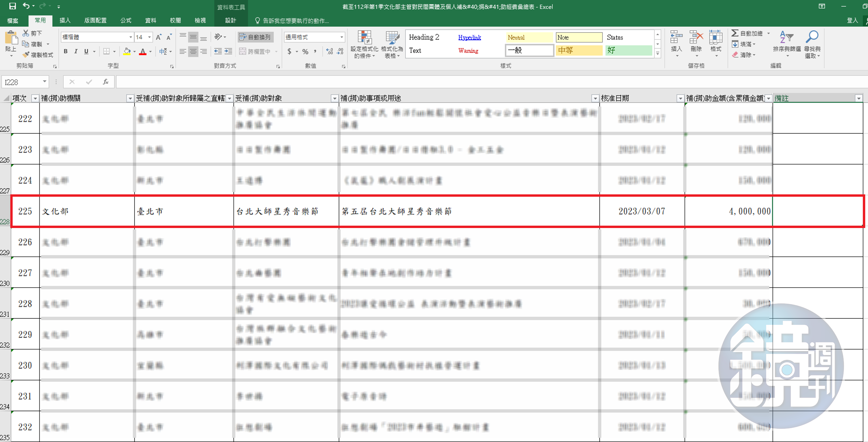The height and width of the screenshot is (442, 868).
Task: Click Merge and Center (跨欄置中) button
Action: coord(255,52)
